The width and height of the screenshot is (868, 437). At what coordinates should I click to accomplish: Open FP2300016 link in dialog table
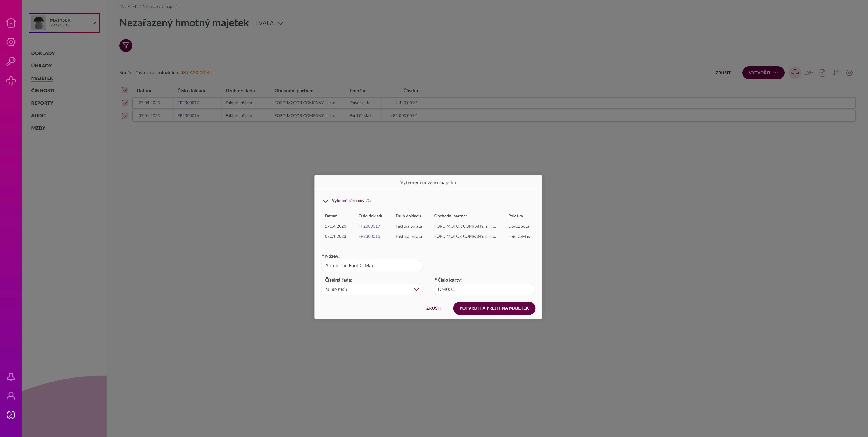[x=369, y=236]
